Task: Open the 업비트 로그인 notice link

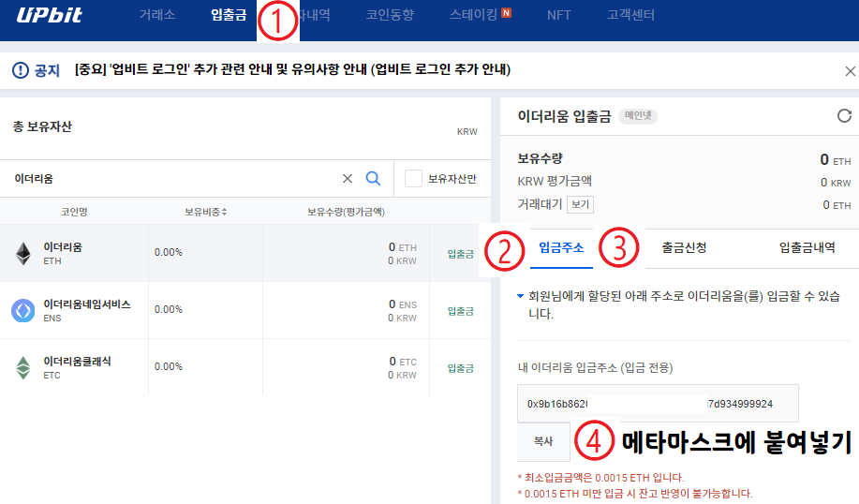Action: coord(292,69)
